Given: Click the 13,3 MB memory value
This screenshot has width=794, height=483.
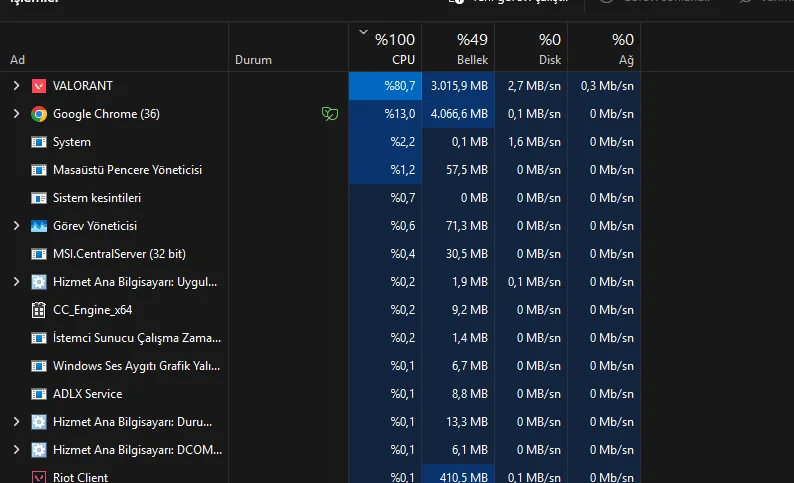Looking at the screenshot, I should click(467, 422).
